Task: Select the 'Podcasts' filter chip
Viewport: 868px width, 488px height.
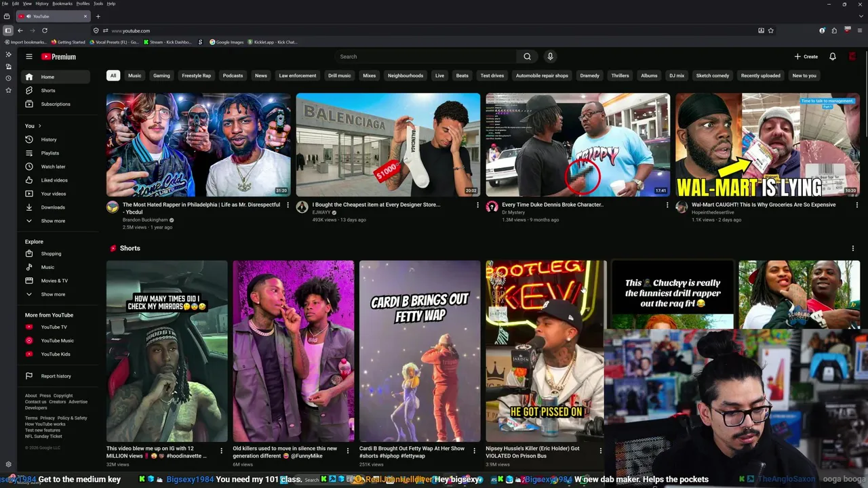Action: (x=233, y=75)
